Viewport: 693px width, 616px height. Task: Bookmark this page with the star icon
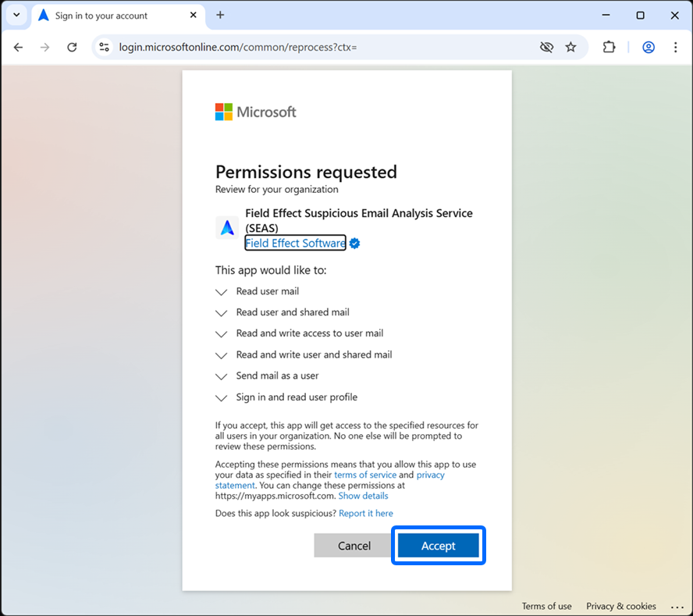point(571,47)
